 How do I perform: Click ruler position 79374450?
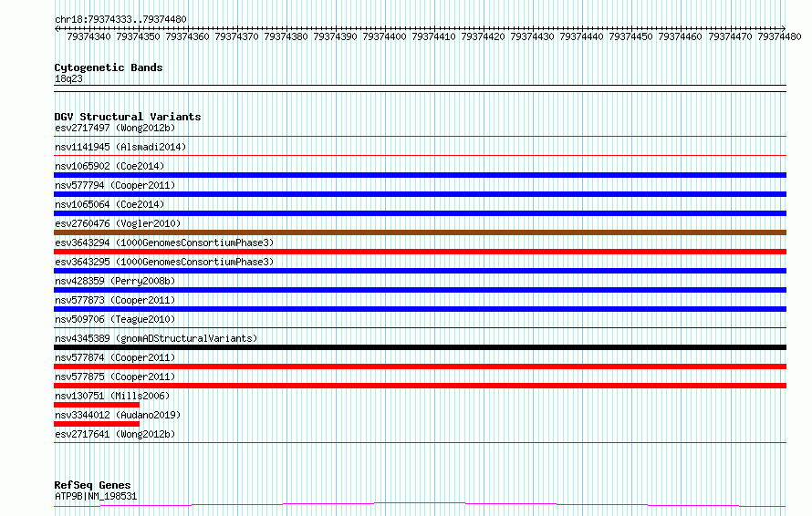630,37
